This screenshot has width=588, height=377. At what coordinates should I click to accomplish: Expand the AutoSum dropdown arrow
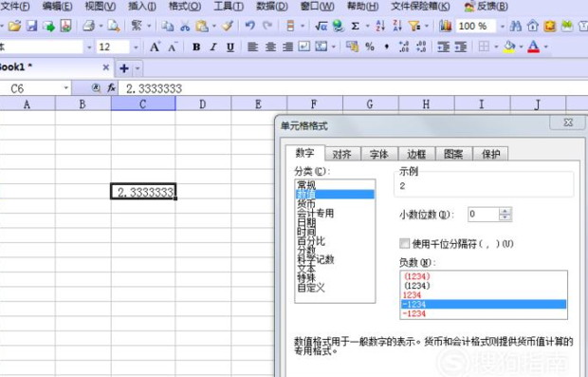tap(368, 27)
